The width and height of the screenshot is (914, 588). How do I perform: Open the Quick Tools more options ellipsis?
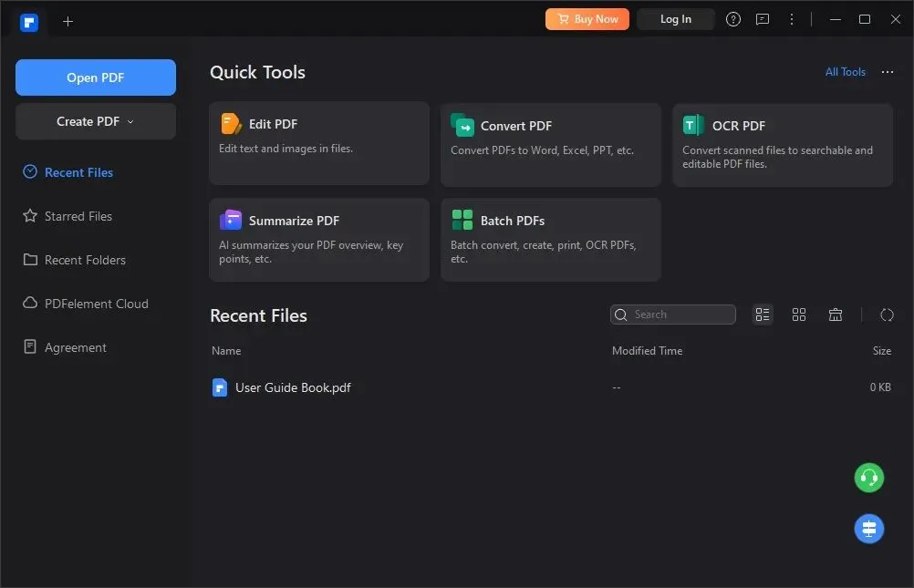pyautogui.click(x=888, y=72)
